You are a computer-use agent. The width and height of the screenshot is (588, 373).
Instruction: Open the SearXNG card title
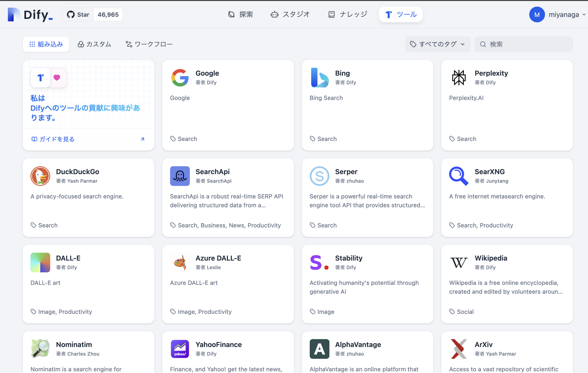click(x=490, y=171)
